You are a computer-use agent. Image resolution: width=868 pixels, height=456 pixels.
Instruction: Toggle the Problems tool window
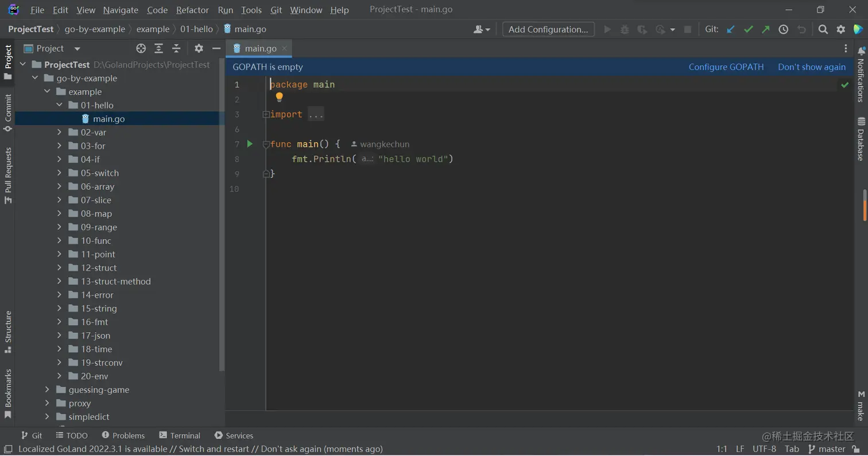123,435
